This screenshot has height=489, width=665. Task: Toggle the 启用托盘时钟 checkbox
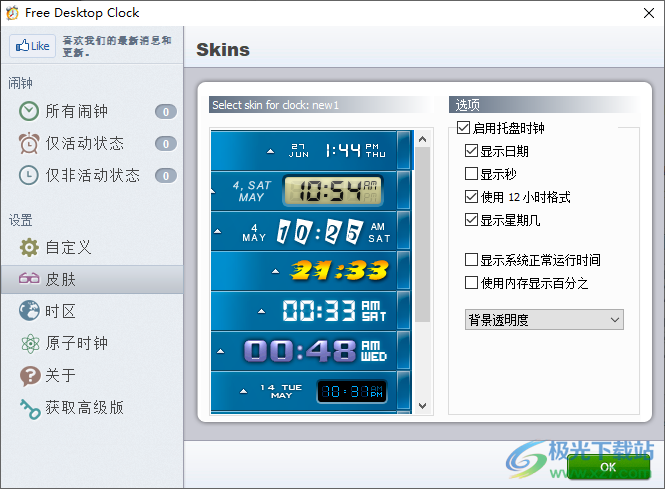[464, 128]
